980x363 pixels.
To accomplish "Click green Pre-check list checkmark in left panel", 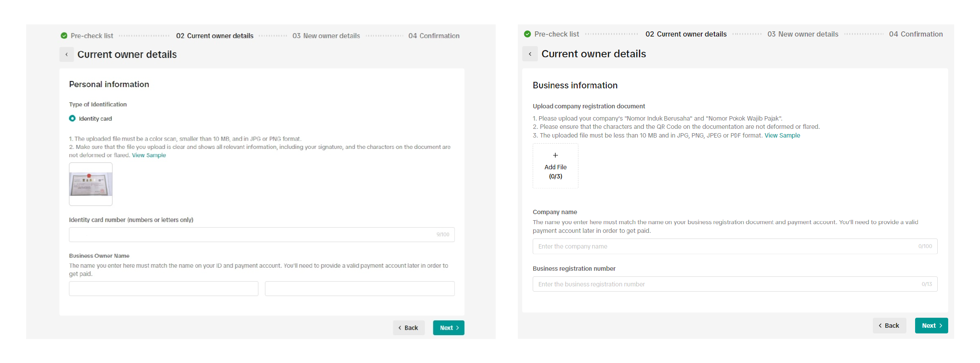I will tap(64, 36).
